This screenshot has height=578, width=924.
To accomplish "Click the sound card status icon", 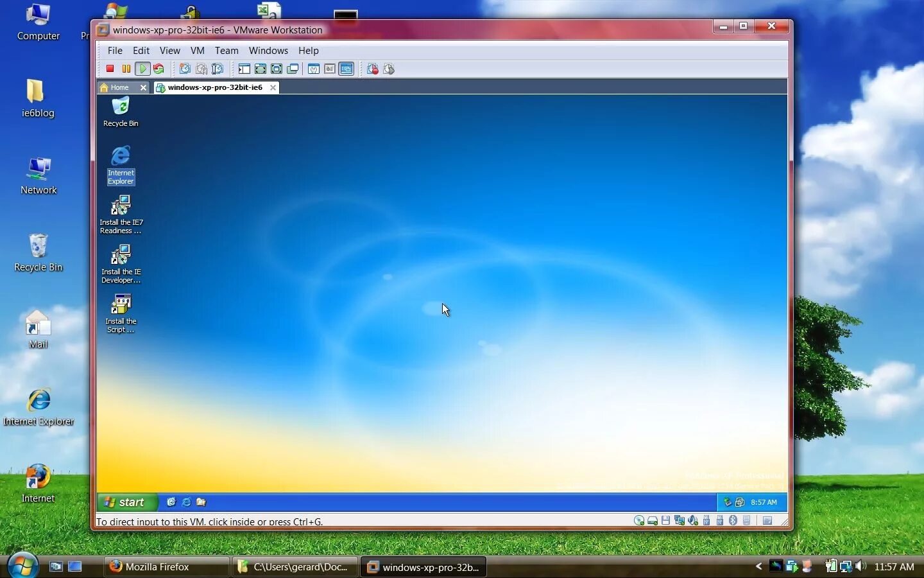I will click(693, 521).
